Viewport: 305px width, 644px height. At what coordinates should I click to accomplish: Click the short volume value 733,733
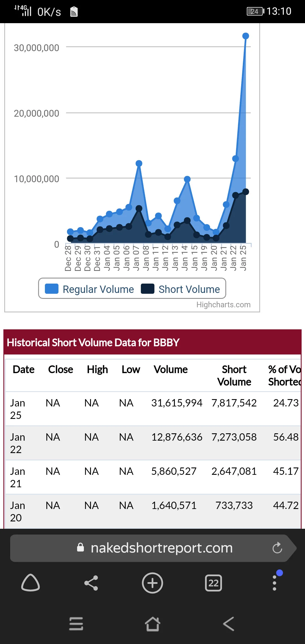point(234,505)
